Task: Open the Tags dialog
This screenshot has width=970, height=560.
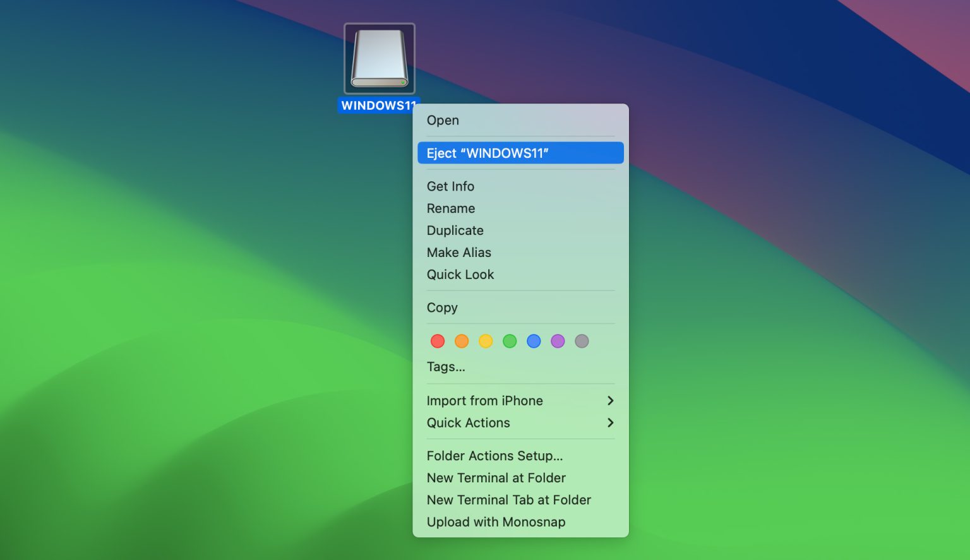Action: 446,367
